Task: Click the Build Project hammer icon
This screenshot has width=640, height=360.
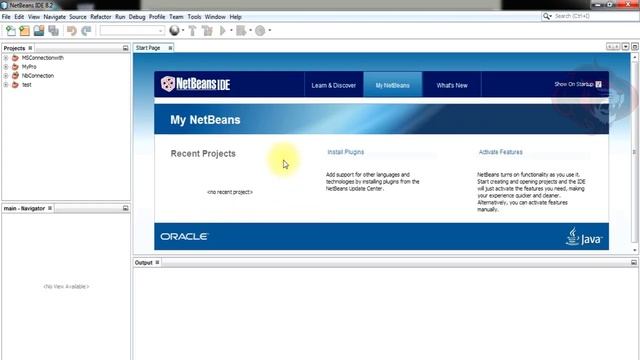Action: (x=192, y=31)
